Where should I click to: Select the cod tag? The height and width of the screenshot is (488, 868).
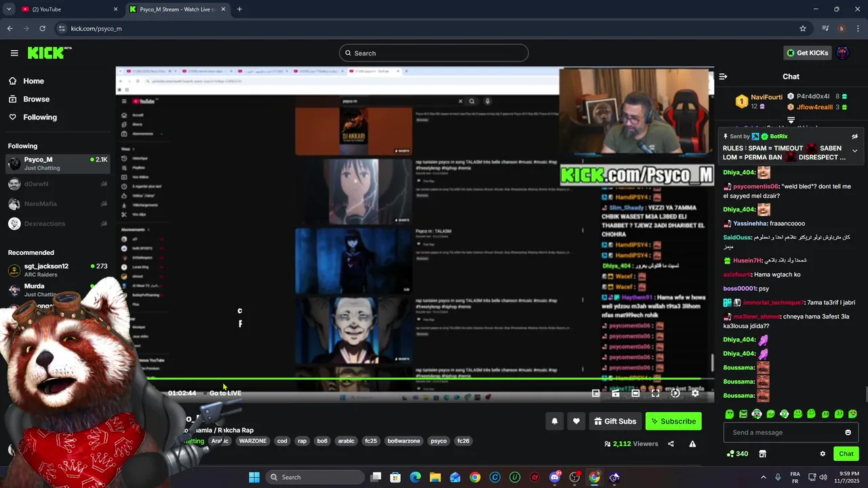(282, 441)
